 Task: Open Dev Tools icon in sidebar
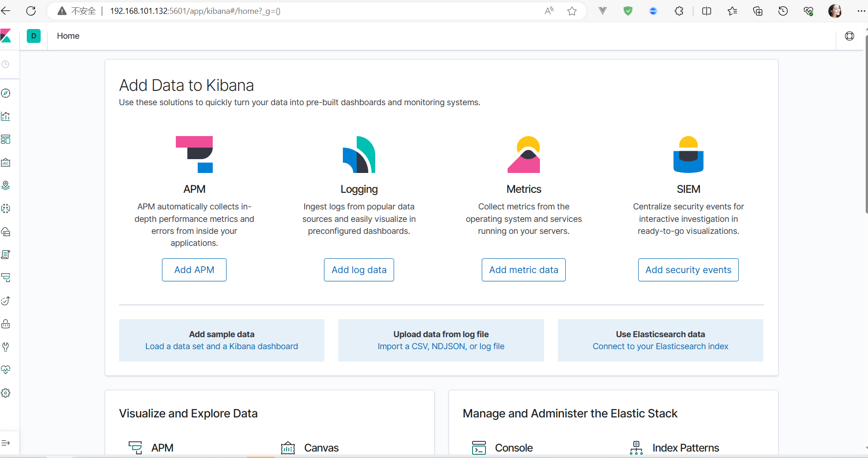pyautogui.click(x=6, y=347)
